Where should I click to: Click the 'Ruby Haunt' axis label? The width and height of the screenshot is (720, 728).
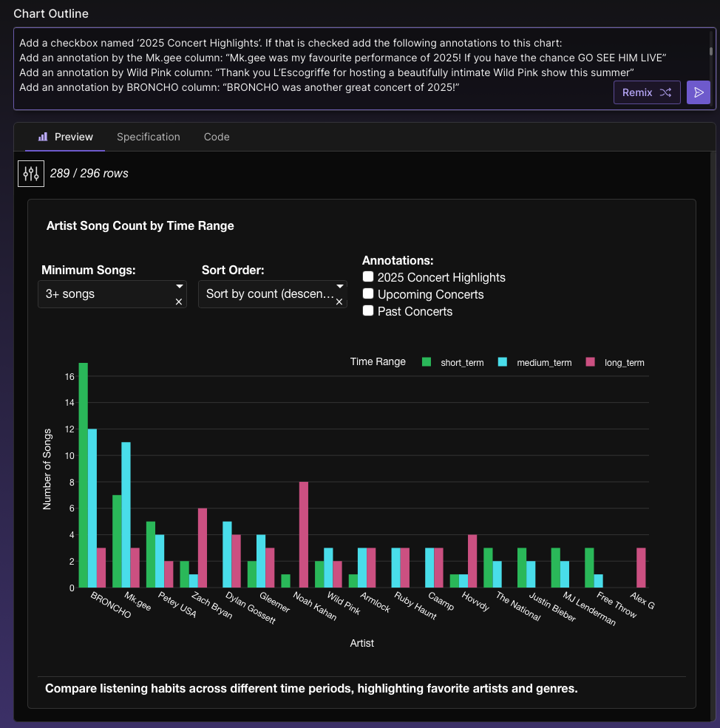(x=415, y=605)
